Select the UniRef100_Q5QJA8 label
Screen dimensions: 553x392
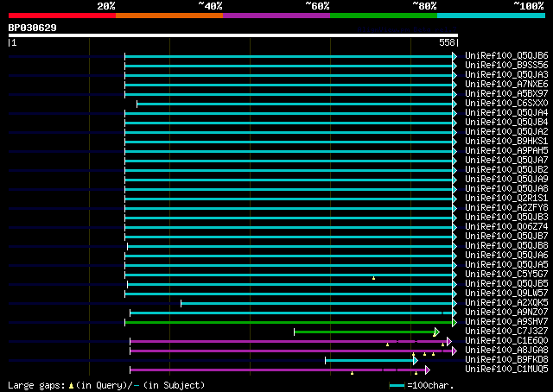point(506,189)
